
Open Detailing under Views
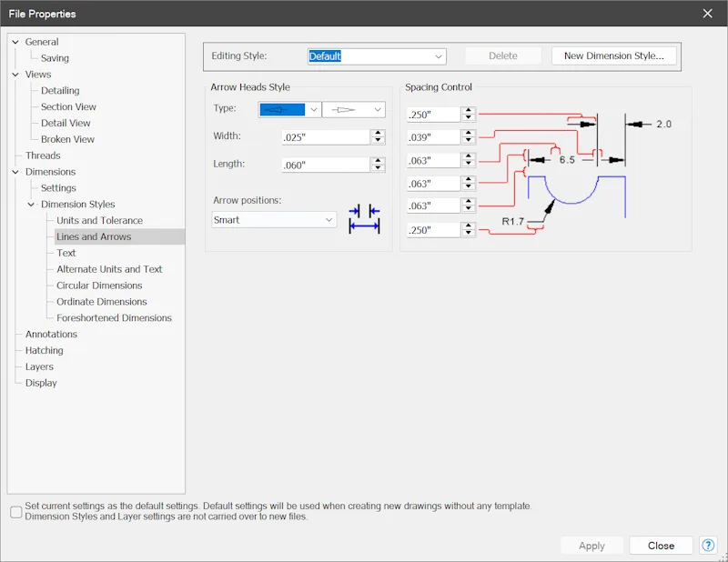pyautogui.click(x=60, y=91)
